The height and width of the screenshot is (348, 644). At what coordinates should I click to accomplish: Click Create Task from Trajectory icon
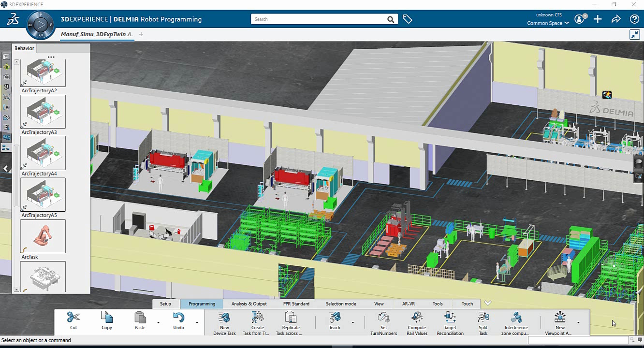(258, 318)
